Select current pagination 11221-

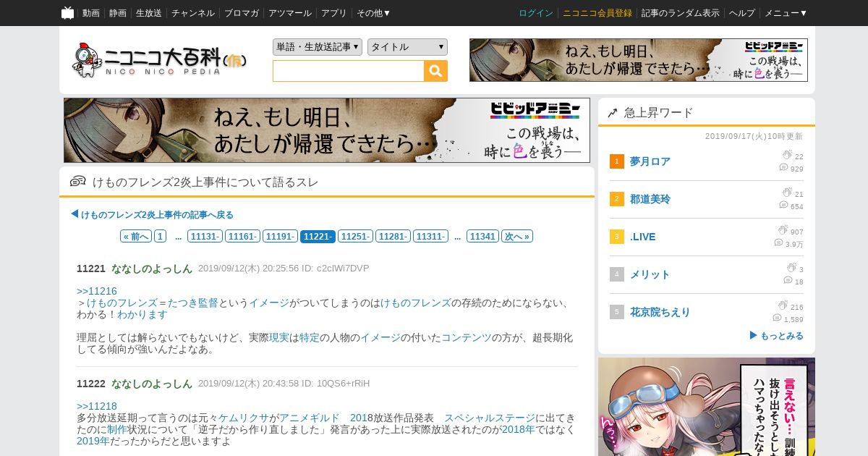pyautogui.click(x=318, y=236)
